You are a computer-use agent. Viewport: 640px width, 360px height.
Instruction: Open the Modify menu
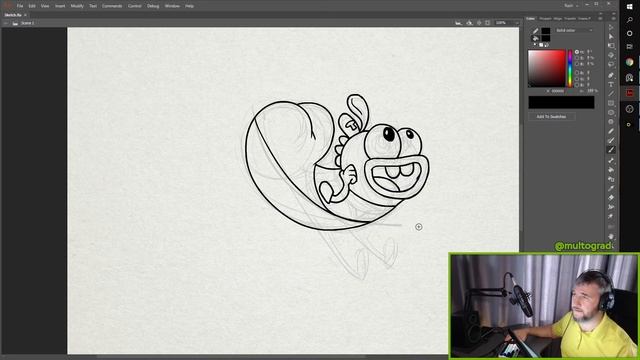pos(77,6)
